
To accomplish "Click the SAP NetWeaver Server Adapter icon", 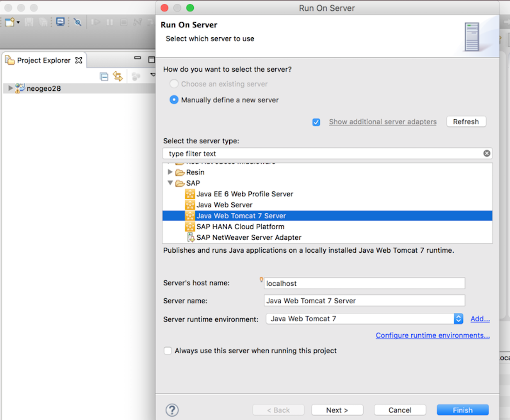I will (x=191, y=237).
